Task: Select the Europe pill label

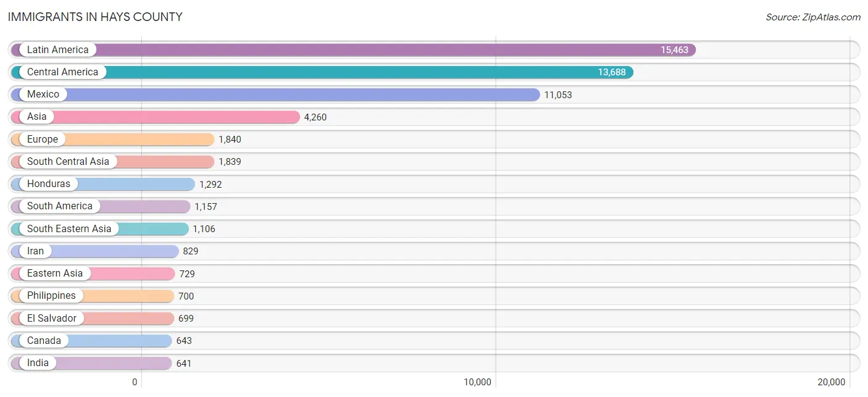Action: 42,140
